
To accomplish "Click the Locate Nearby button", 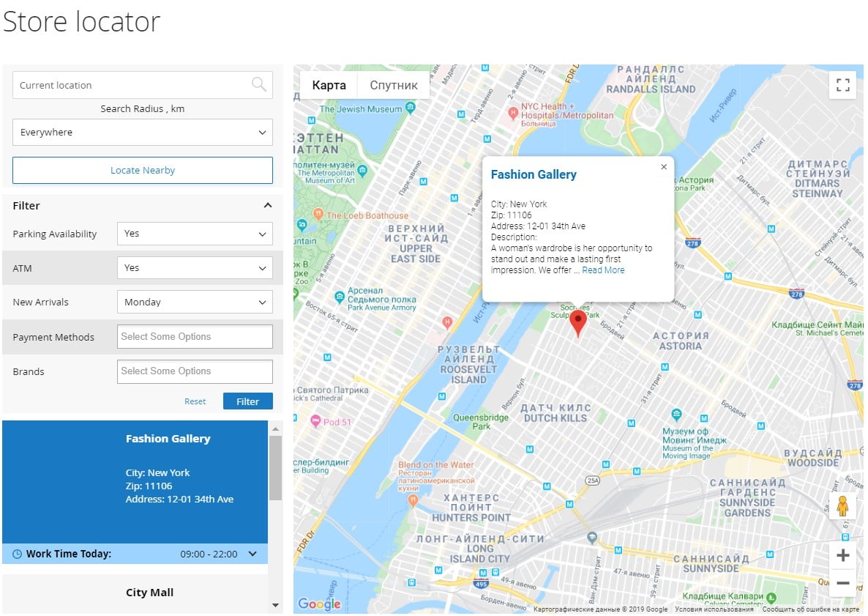I will (142, 171).
